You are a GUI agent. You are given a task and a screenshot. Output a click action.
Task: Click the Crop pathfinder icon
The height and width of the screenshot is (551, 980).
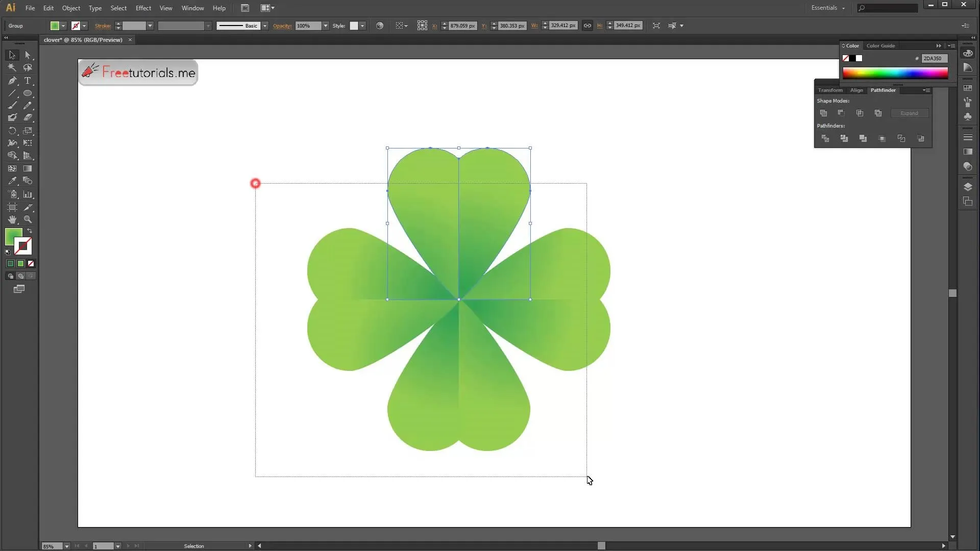click(882, 138)
